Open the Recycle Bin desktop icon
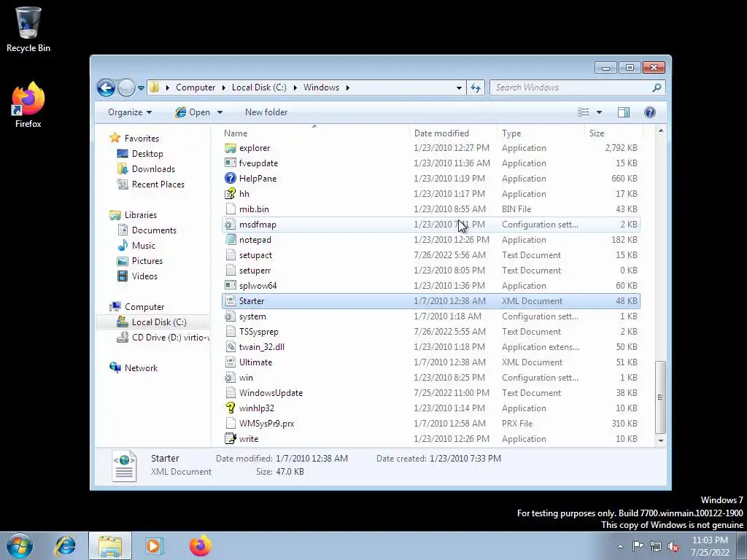This screenshot has width=747, height=560. (28, 28)
